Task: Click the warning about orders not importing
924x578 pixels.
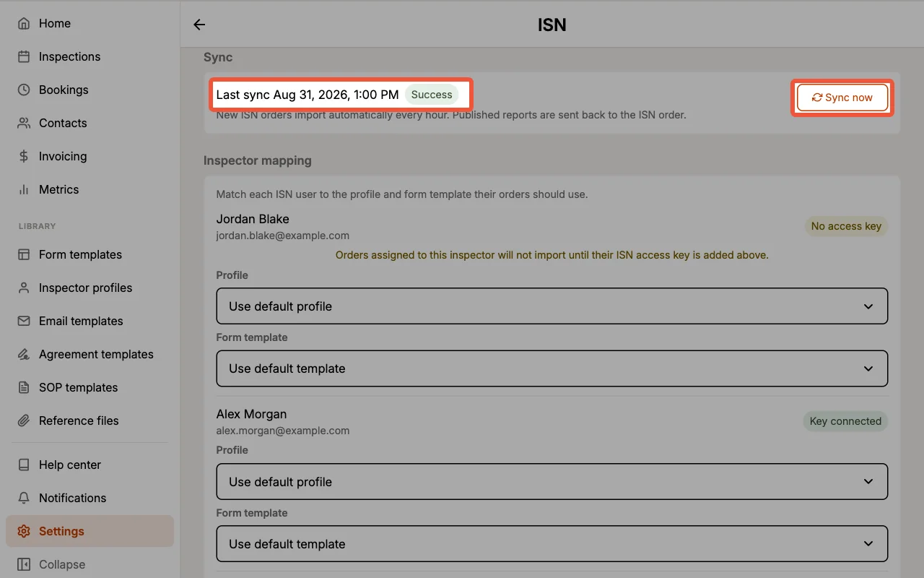Action: (x=552, y=255)
